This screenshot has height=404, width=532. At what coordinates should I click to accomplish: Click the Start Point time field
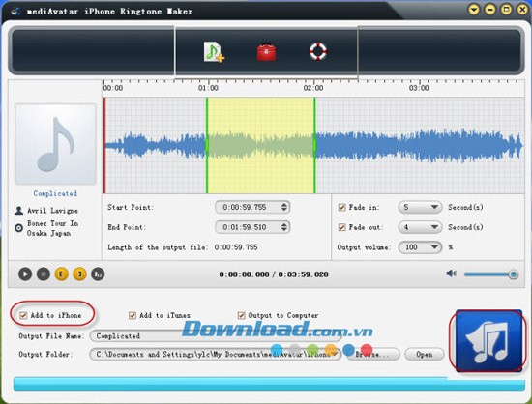point(252,207)
